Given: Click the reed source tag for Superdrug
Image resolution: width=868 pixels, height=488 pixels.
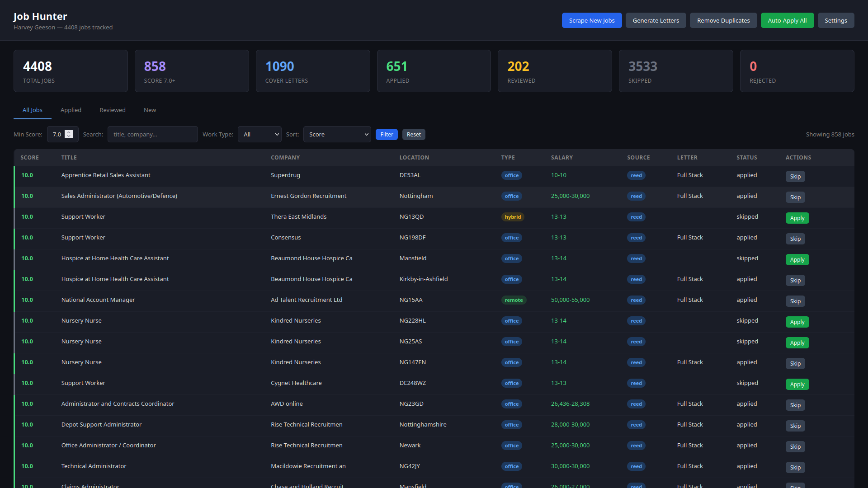Looking at the screenshot, I should point(636,175).
